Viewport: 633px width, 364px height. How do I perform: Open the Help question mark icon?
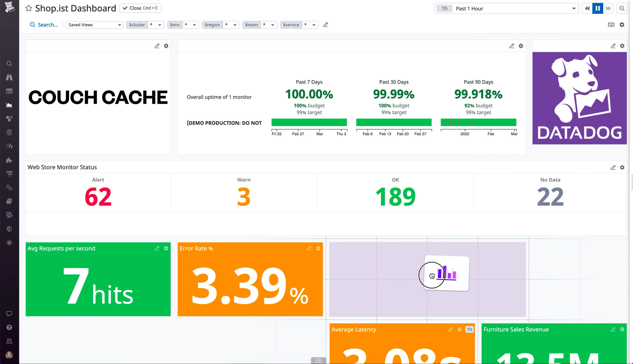tap(9, 327)
